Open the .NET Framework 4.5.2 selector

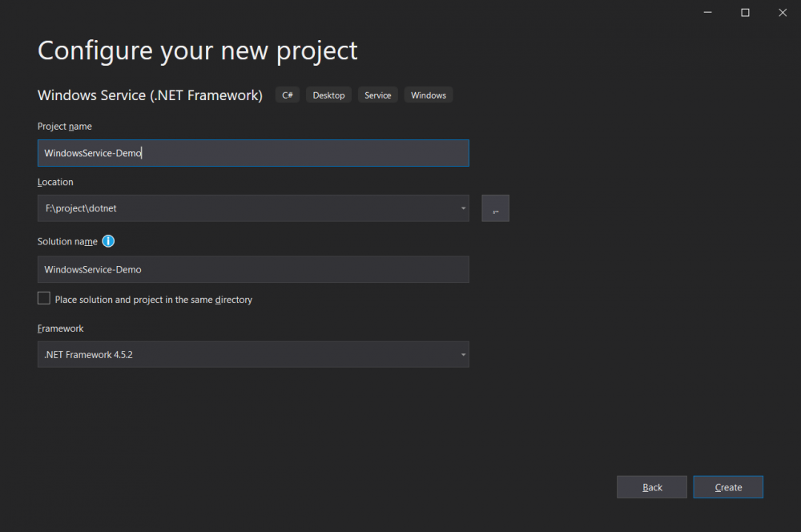coord(253,354)
